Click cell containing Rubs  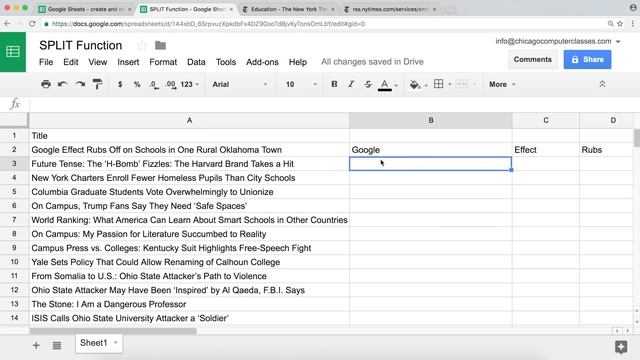606,150
